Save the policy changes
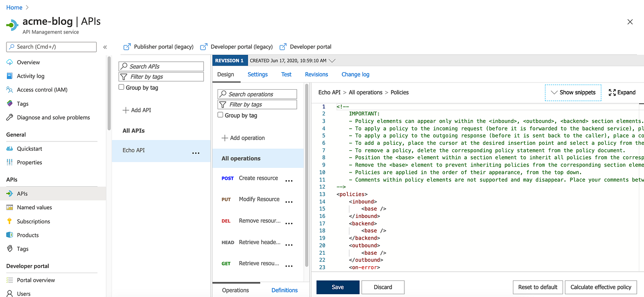Viewport: 644px width, 297px height. tap(338, 287)
